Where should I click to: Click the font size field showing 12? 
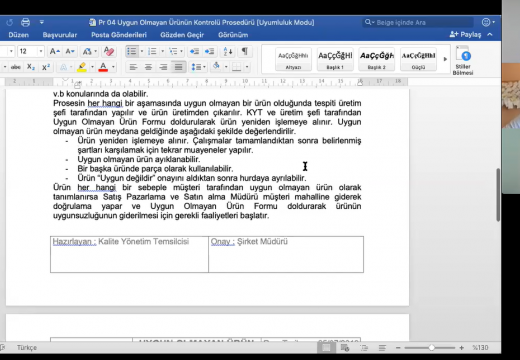click(27, 51)
